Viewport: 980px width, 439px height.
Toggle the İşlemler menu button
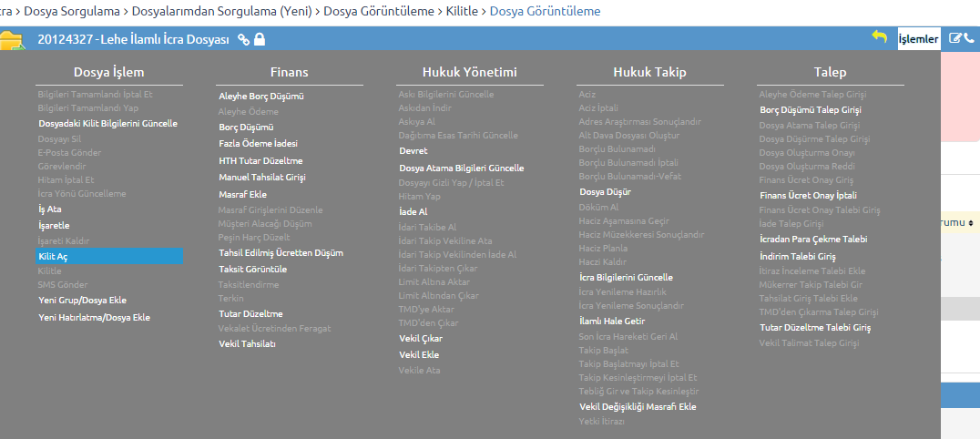tap(918, 39)
